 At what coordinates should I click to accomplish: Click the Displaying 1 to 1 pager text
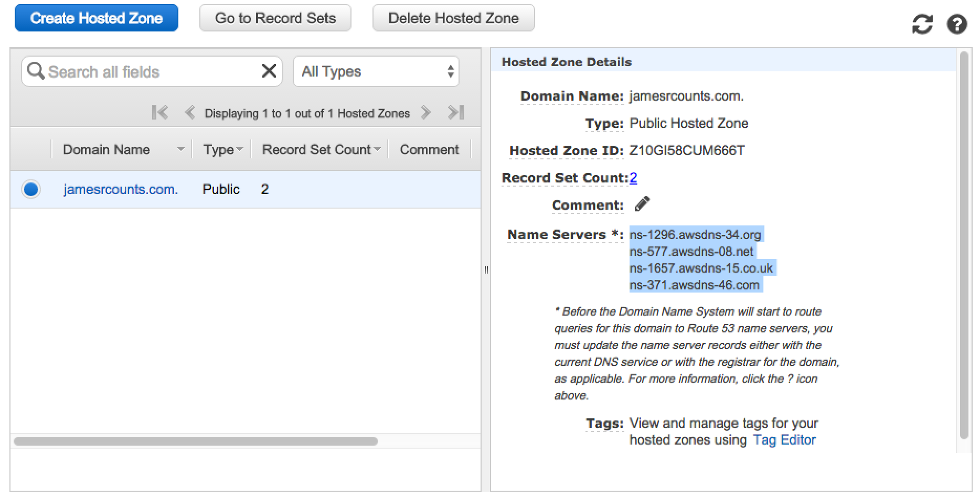coord(307,113)
